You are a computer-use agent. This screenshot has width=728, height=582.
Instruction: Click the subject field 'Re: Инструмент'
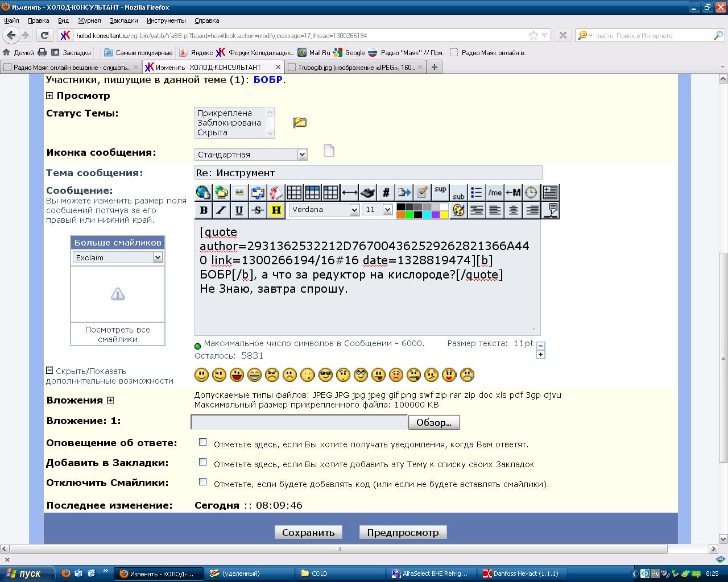pos(368,173)
